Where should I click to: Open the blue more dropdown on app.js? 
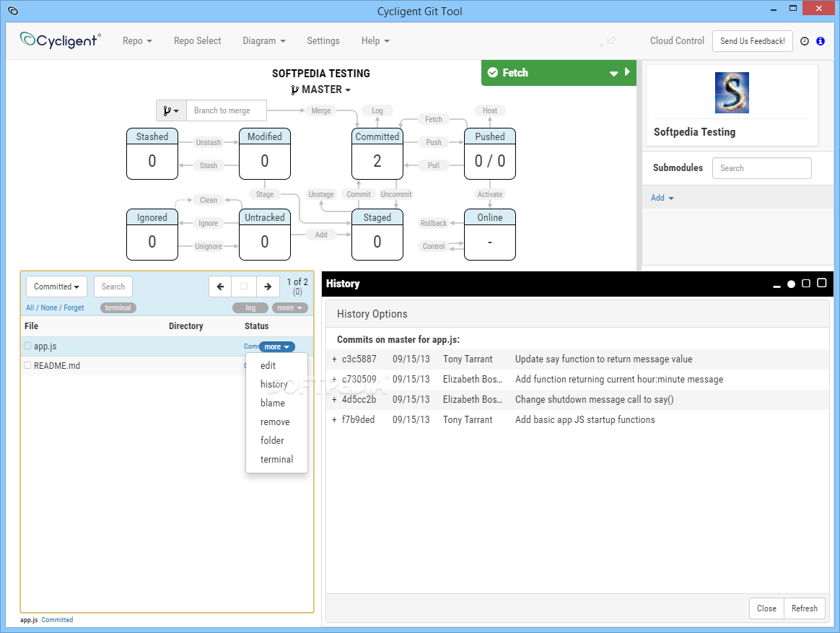(277, 346)
